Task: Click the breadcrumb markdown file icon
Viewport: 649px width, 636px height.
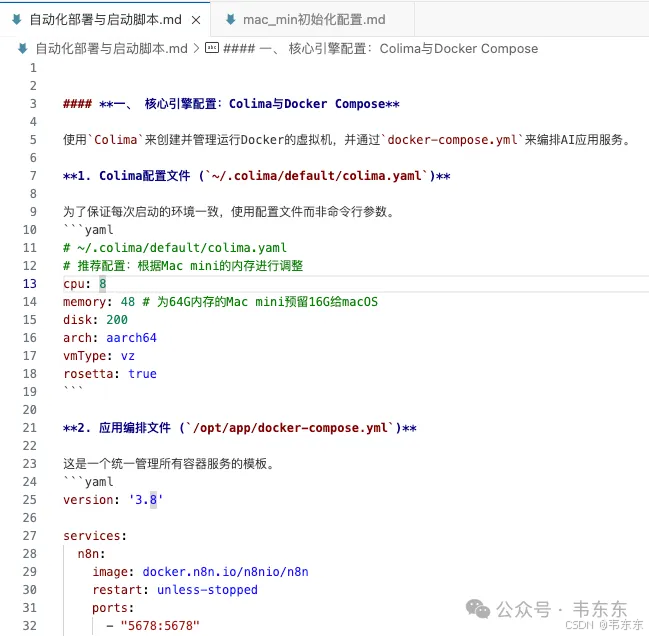Action: click(23, 48)
